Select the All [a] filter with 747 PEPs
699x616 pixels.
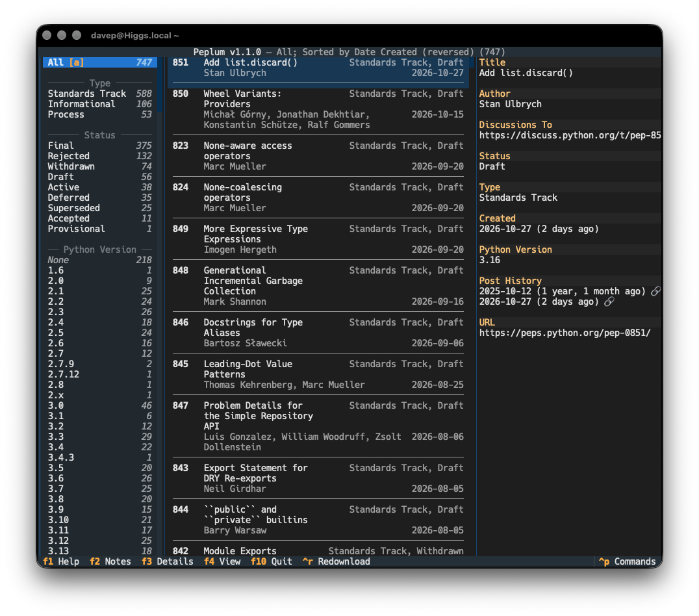100,62
